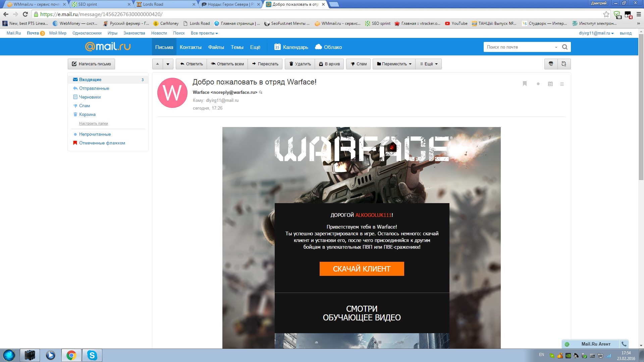Click the browser Forward arrow
644x362 pixels.
15,14
